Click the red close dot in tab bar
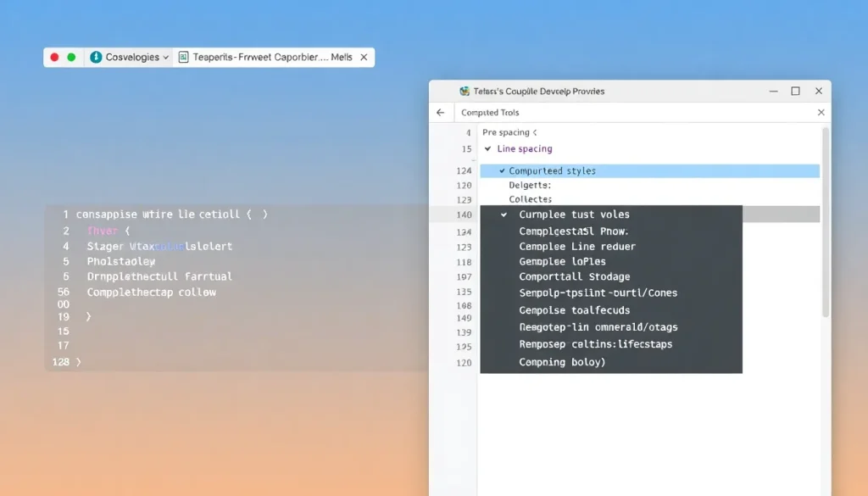 pos(54,57)
